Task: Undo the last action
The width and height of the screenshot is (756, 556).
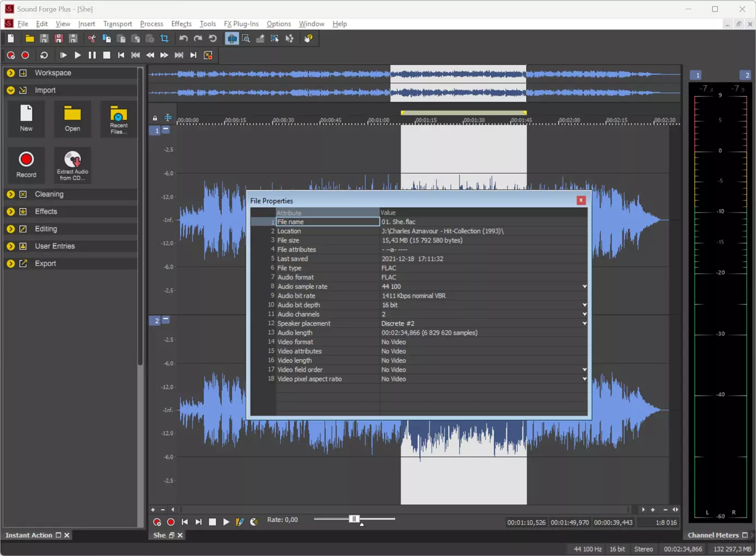Action: point(184,39)
